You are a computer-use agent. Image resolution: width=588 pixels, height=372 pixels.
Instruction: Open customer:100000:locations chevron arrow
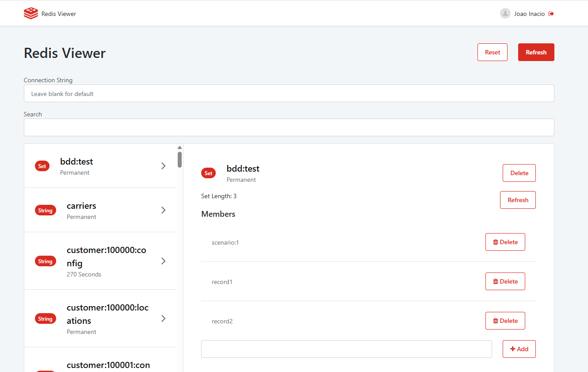pyautogui.click(x=164, y=318)
